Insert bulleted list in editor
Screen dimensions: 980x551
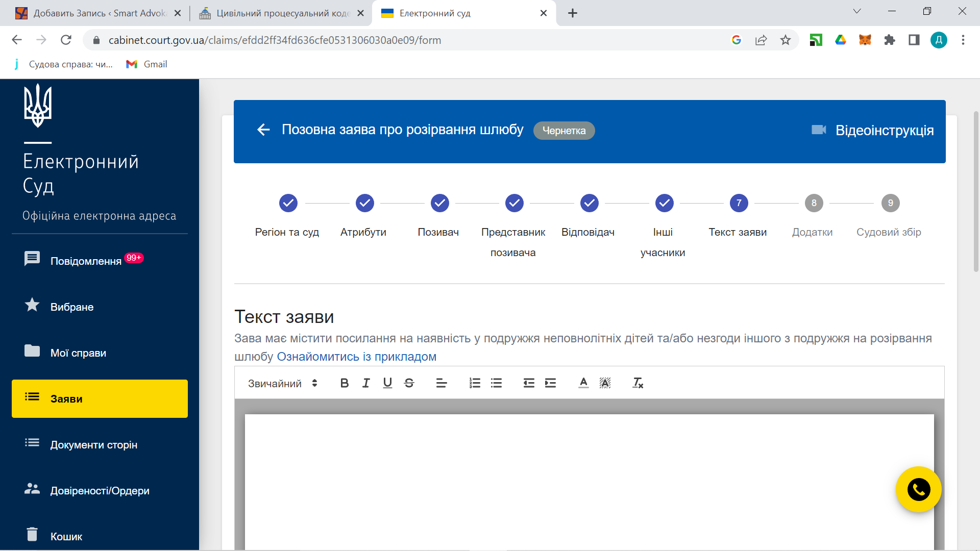click(496, 383)
